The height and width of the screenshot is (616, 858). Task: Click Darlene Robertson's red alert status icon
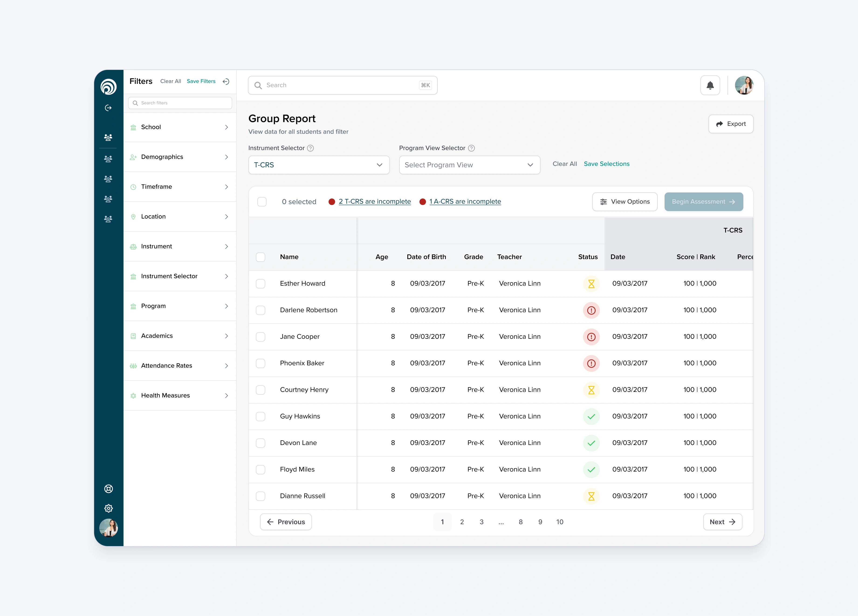(591, 310)
